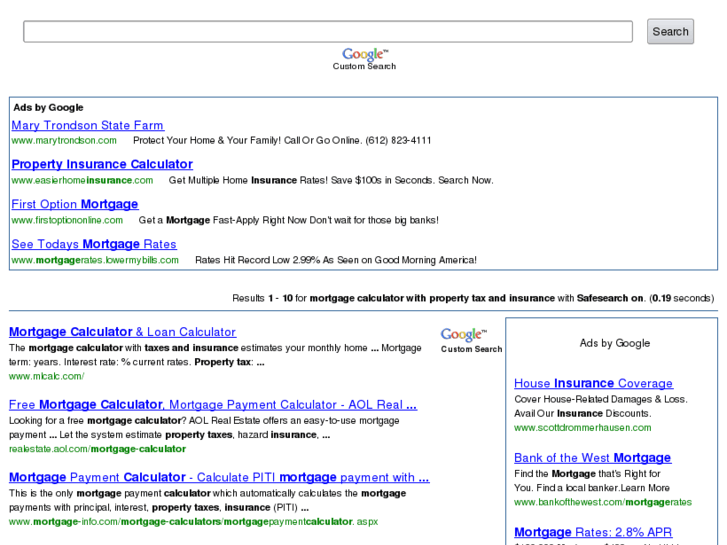
Task: Open the Property Insurance Calculator ad link
Action: 102,164
